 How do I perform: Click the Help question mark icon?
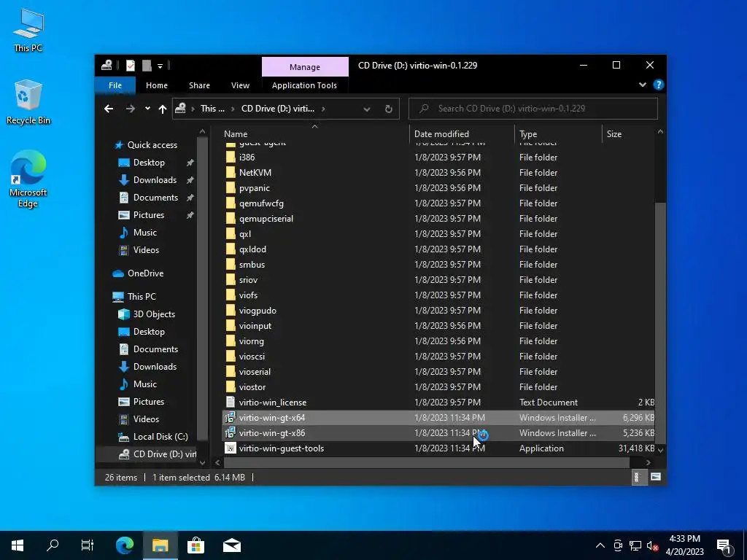coord(659,85)
